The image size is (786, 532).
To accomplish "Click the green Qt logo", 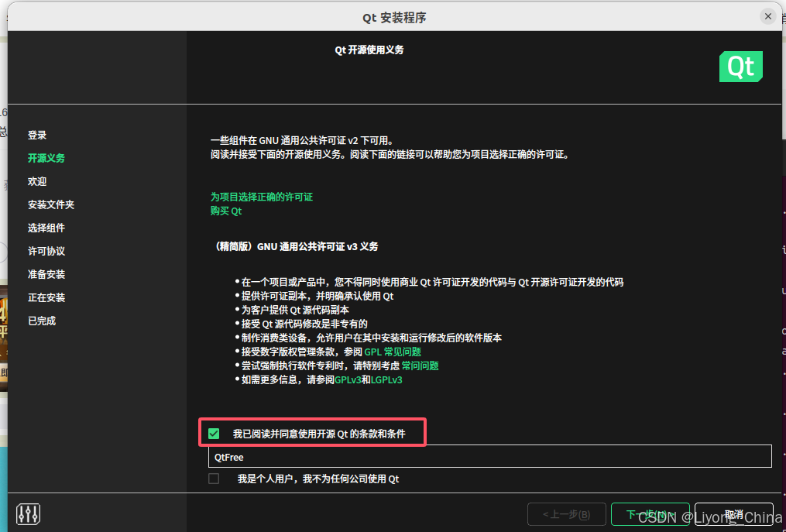I will (x=741, y=66).
